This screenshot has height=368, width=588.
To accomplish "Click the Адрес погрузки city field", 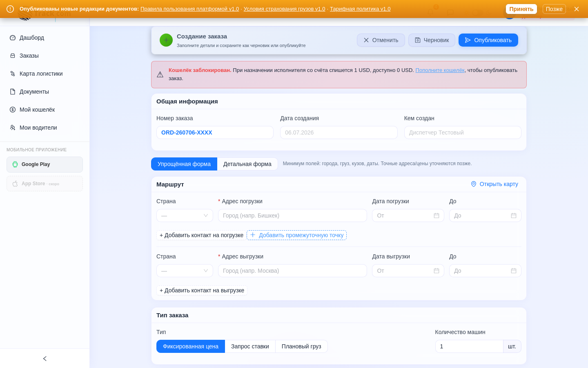I will point(292,215).
